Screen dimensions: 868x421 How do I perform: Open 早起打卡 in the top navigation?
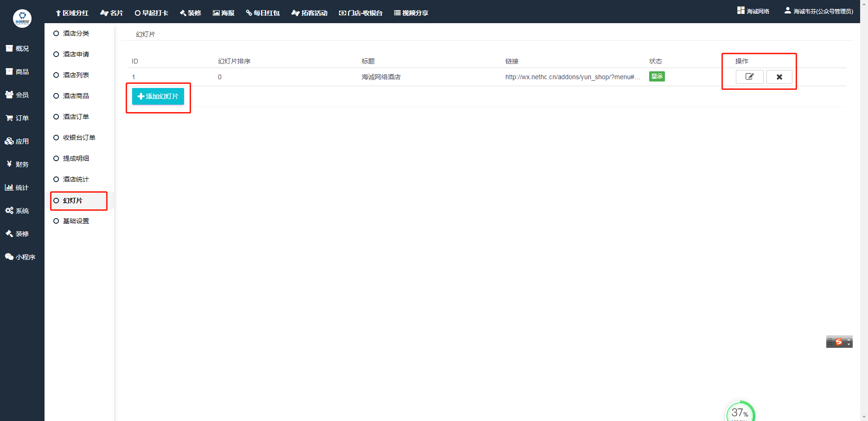click(152, 13)
